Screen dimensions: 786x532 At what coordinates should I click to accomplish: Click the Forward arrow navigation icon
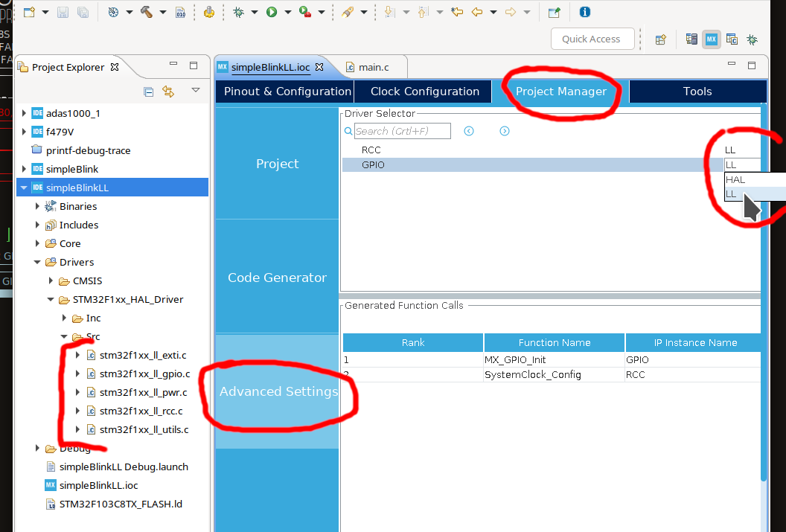click(511, 12)
